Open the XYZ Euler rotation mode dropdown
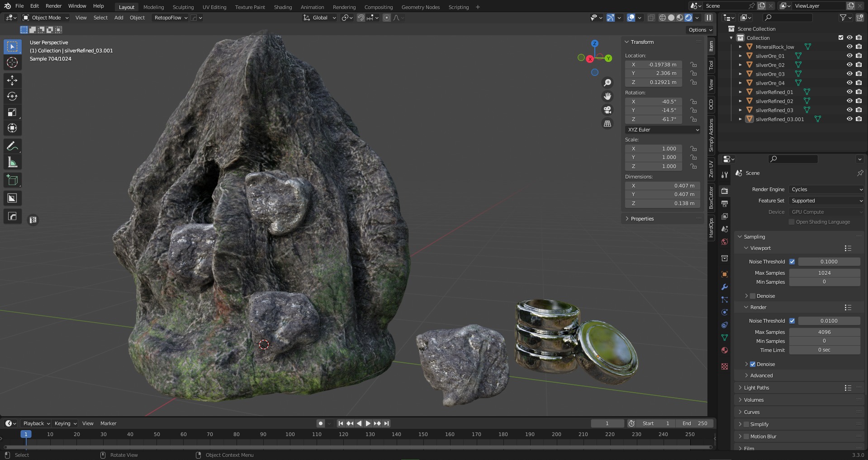The height and width of the screenshot is (460, 868). (x=663, y=130)
